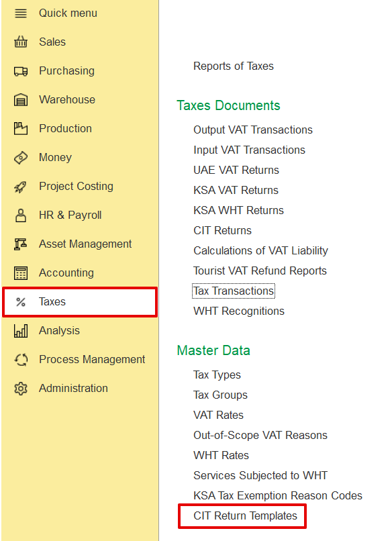This screenshot has width=392, height=541.
Task: Click the Administration gear icon
Action: [21, 389]
